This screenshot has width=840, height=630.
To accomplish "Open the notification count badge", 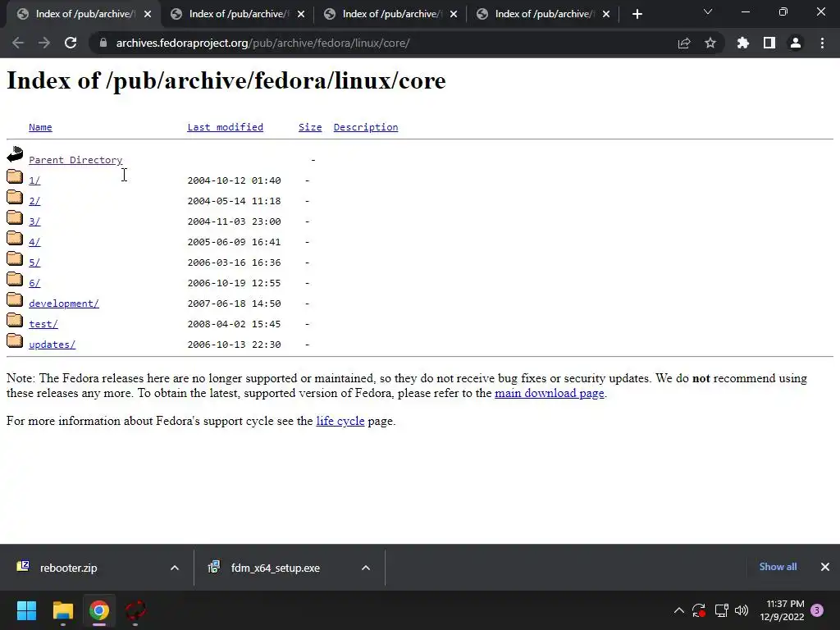I will pos(817,610).
